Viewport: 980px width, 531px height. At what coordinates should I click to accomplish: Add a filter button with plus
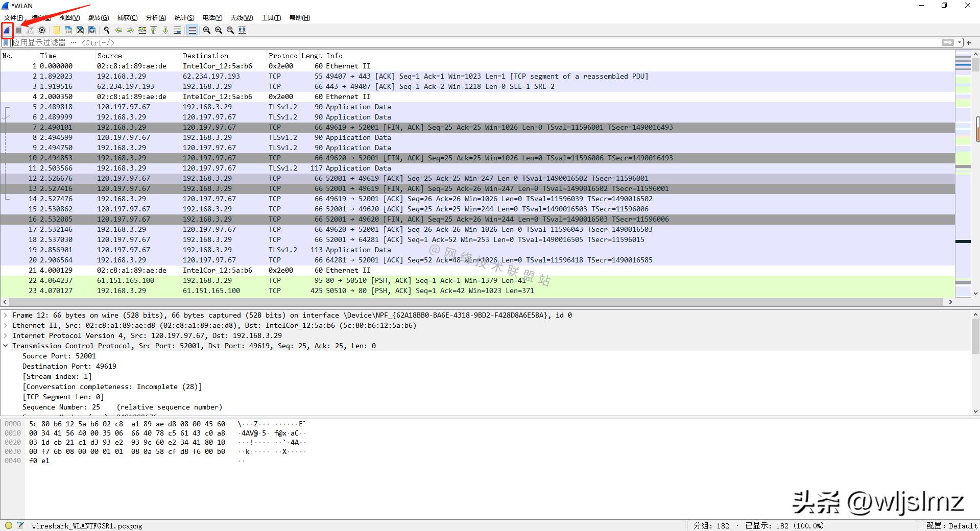tap(969, 42)
